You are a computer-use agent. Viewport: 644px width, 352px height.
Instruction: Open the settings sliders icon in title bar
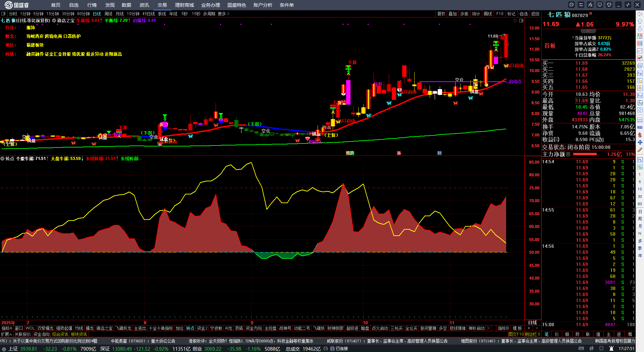click(581, 5)
